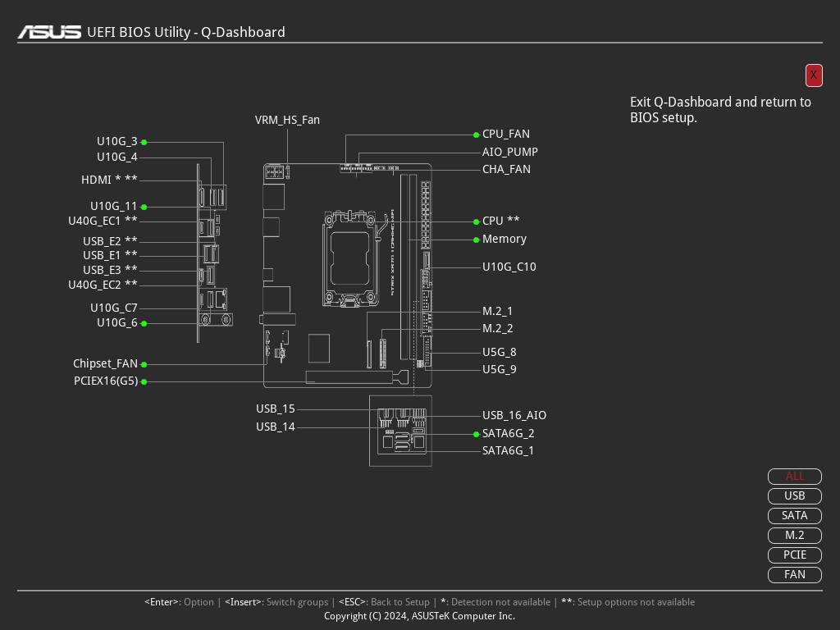This screenshot has height=630, width=840.
Task: Filter components by SATA
Action: coord(794,515)
